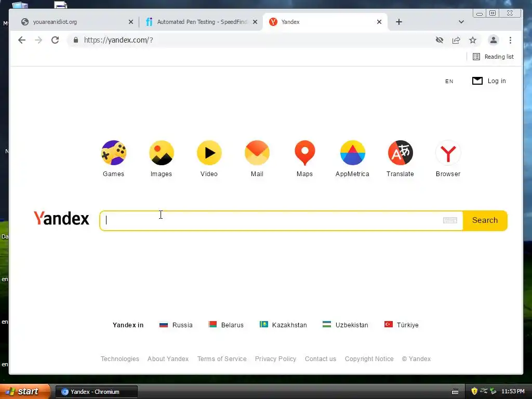Open the Contact us link
Image resolution: width=532 pixels, height=399 pixels.
click(321, 359)
